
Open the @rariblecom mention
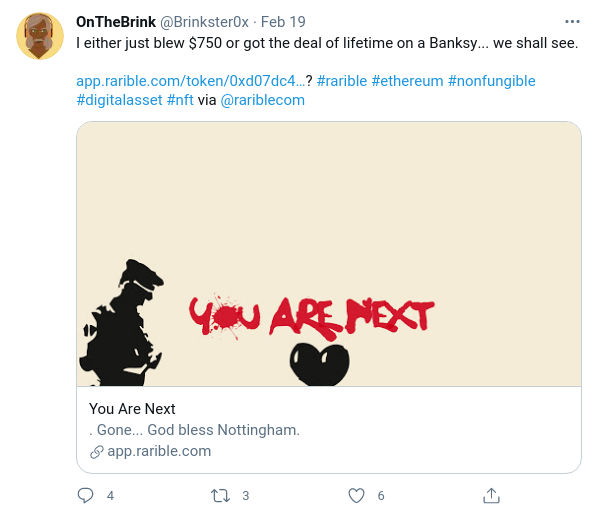point(263,100)
